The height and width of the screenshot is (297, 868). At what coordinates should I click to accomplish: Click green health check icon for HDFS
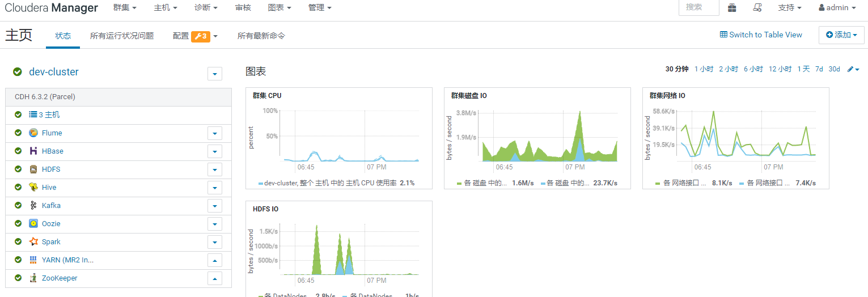(x=18, y=169)
